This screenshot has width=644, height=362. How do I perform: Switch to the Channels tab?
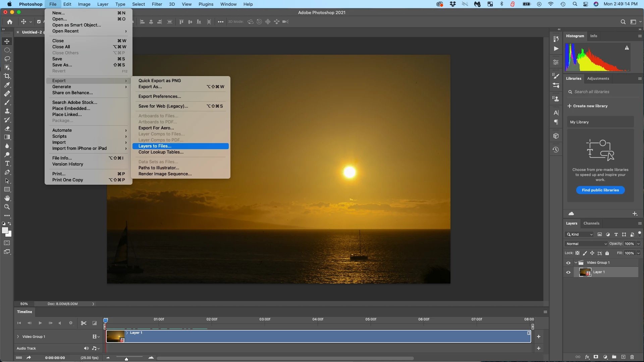coord(591,223)
